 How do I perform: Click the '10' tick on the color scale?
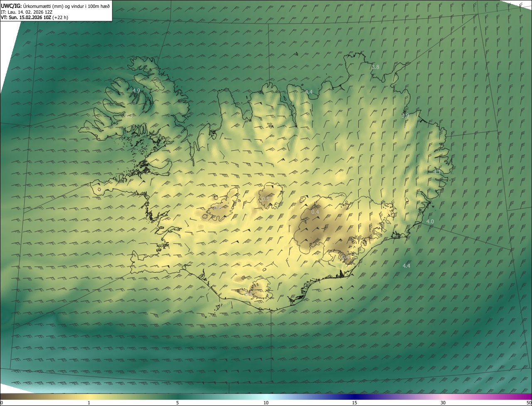pyautogui.click(x=266, y=403)
